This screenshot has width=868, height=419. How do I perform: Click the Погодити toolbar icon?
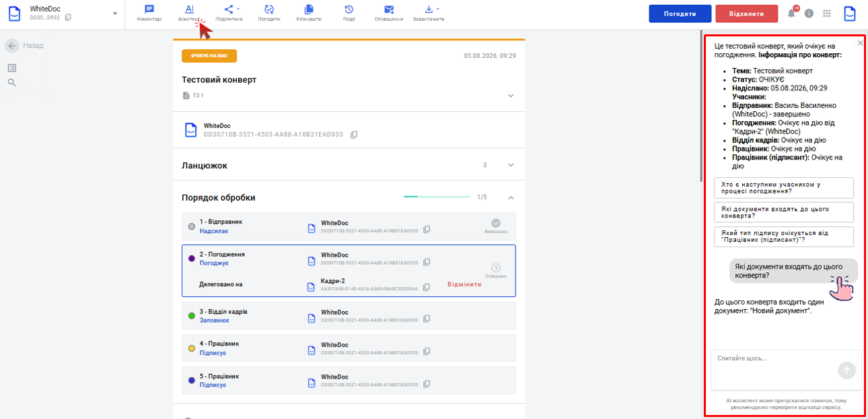tap(269, 13)
